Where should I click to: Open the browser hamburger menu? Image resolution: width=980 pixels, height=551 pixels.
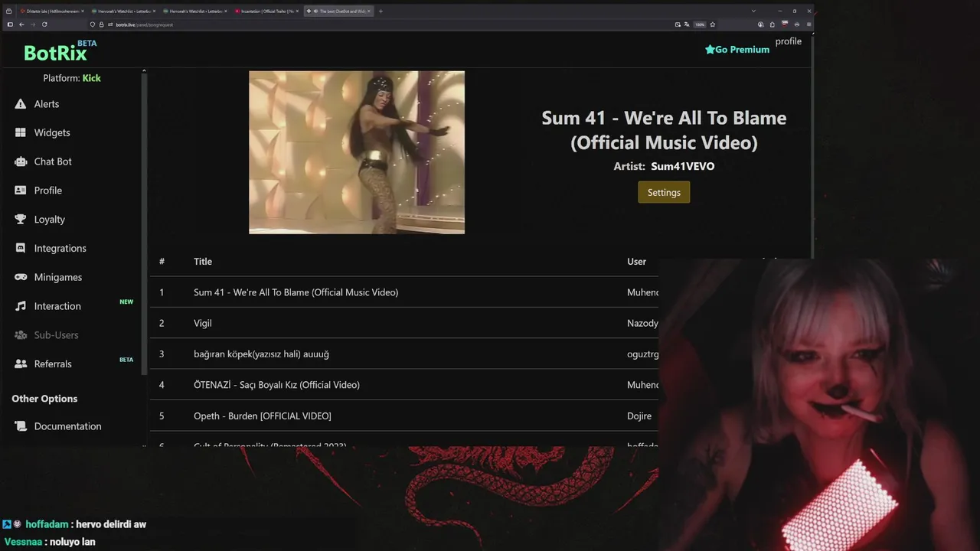tap(808, 24)
